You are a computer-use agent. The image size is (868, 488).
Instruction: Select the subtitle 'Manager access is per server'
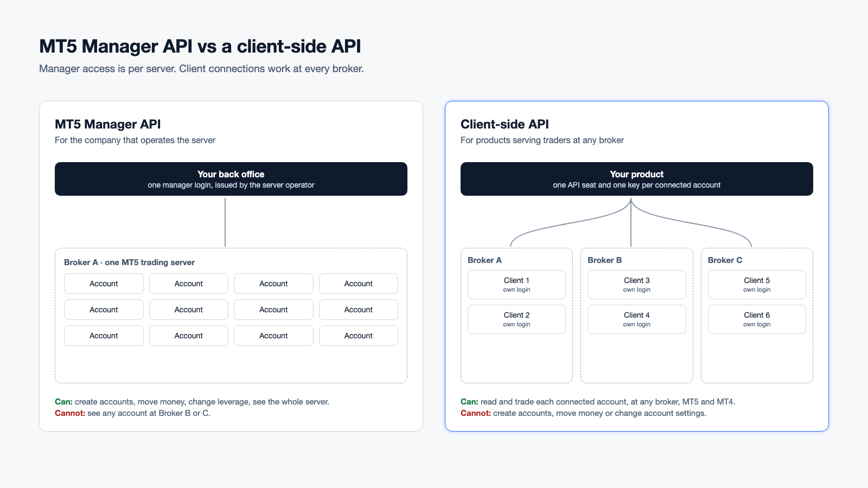(107, 69)
